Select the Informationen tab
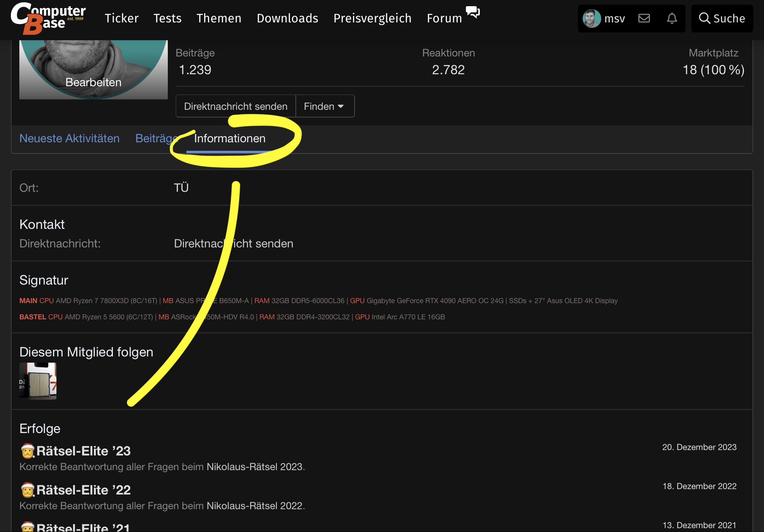 [x=230, y=138]
